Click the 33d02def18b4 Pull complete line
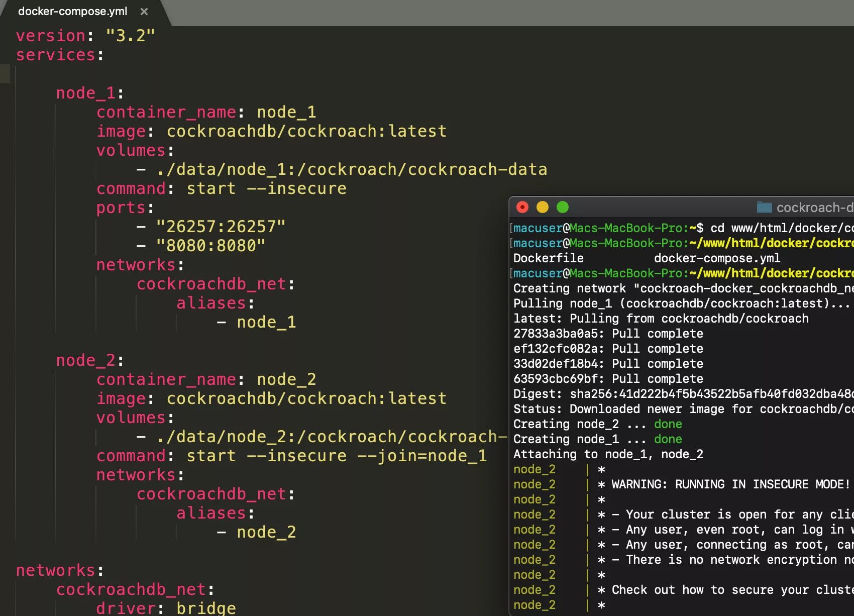This screenshot has width=854, height=616. (x=608, y=364)
